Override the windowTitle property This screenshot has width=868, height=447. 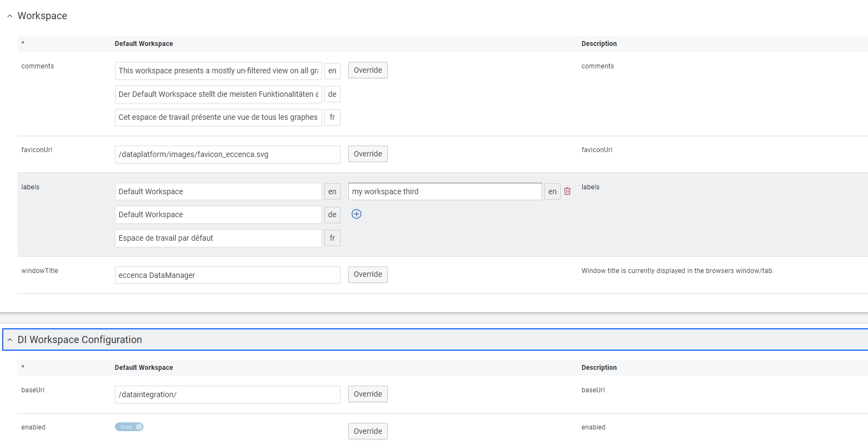368,274
